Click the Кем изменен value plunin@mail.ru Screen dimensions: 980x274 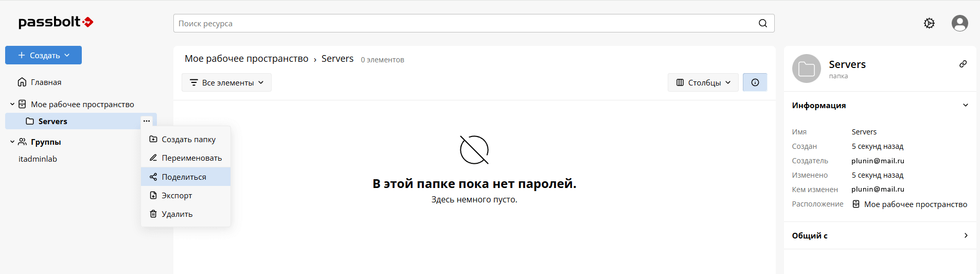point(878,189)
